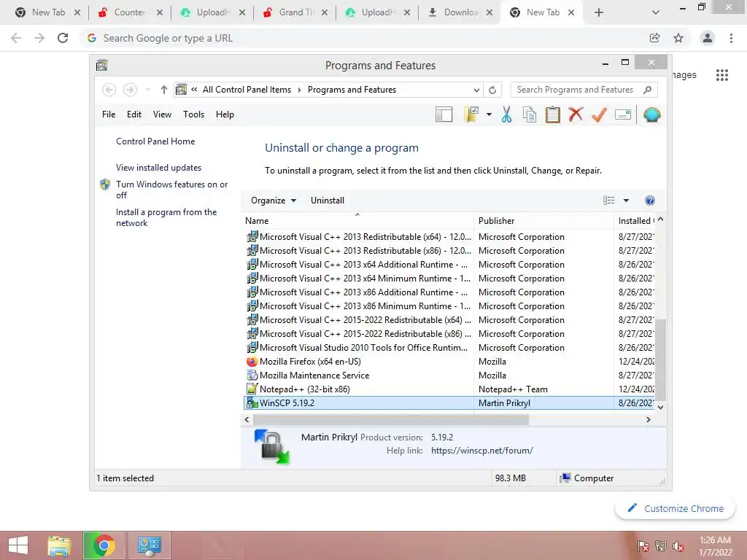Select Visual Studio 2010 Tools for Office row

[449, 348]
